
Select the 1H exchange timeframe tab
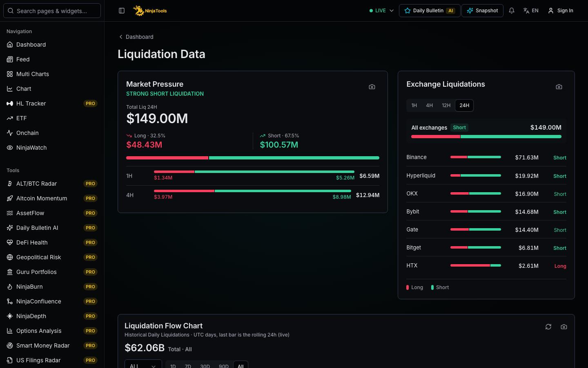coord(414,105)
